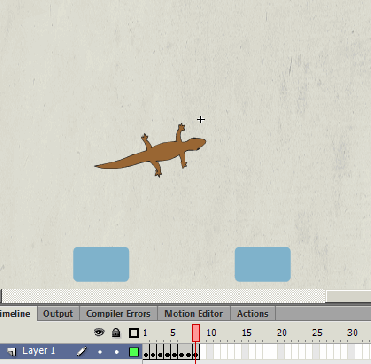Click the right blue rounded button
Image resolution: width=371 pixels, height=364 pixels.
pyautogui.click(x=263, y=264)
